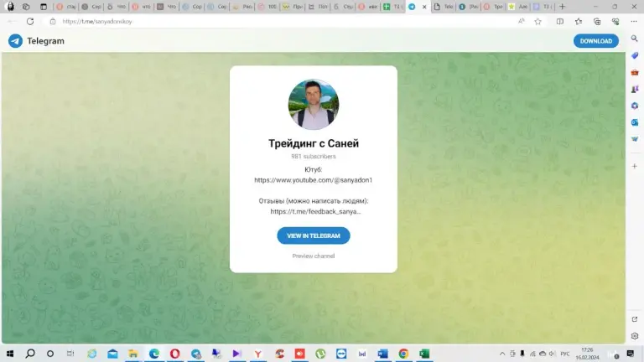Image resolution: width=644 pixels, height=362 pixels.
Task: Switch to the Telo tab
Action: tap(444, 7)
